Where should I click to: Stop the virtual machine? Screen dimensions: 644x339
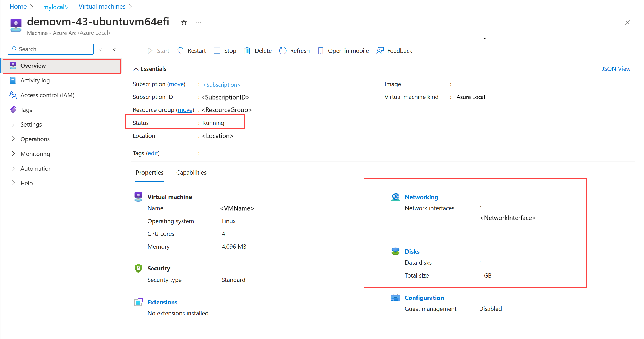tap(230, 50)
